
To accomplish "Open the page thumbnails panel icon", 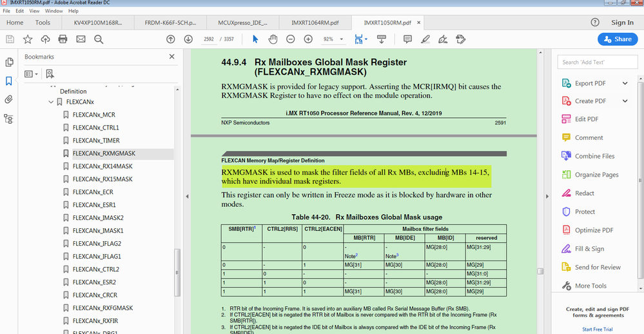I will [x=8, y=62].
